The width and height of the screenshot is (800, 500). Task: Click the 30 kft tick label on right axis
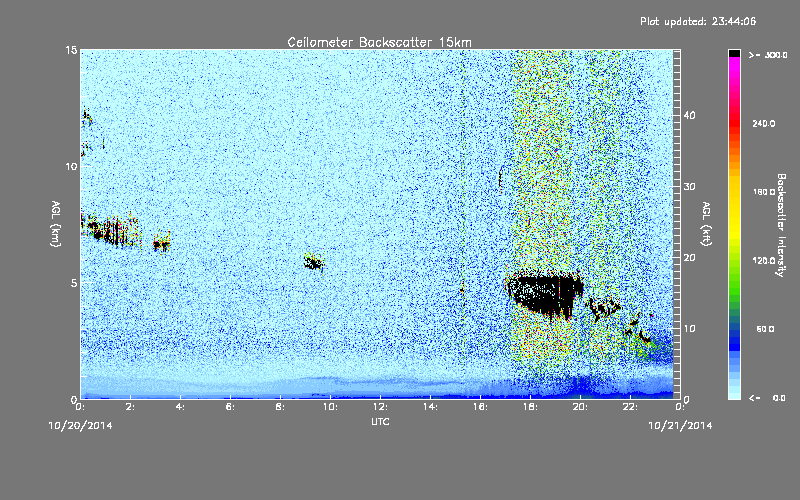(x=689, y=187)
